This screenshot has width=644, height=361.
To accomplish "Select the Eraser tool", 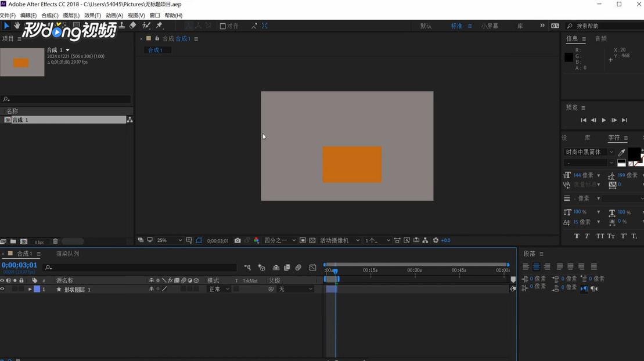I will pyautogui.click(x=132, y=26).
